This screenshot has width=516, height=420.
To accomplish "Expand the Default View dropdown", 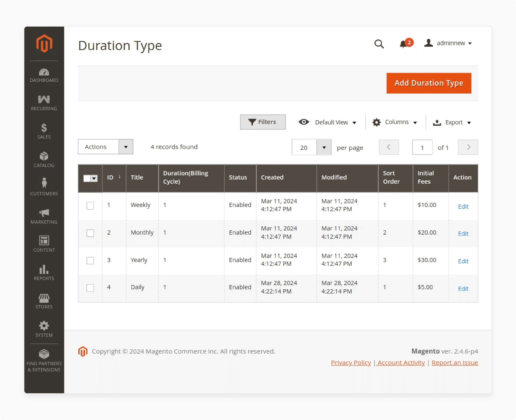I will pos(354,123).
